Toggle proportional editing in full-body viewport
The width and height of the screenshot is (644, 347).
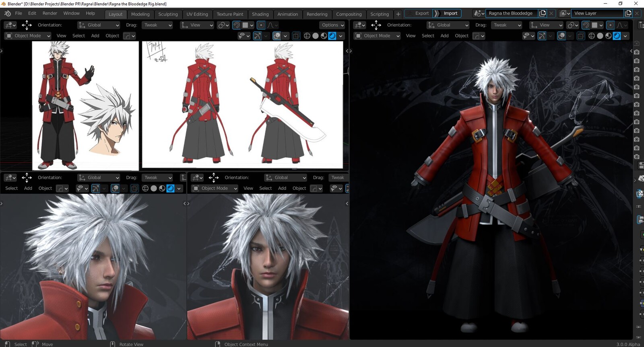(x=610, y=25)
